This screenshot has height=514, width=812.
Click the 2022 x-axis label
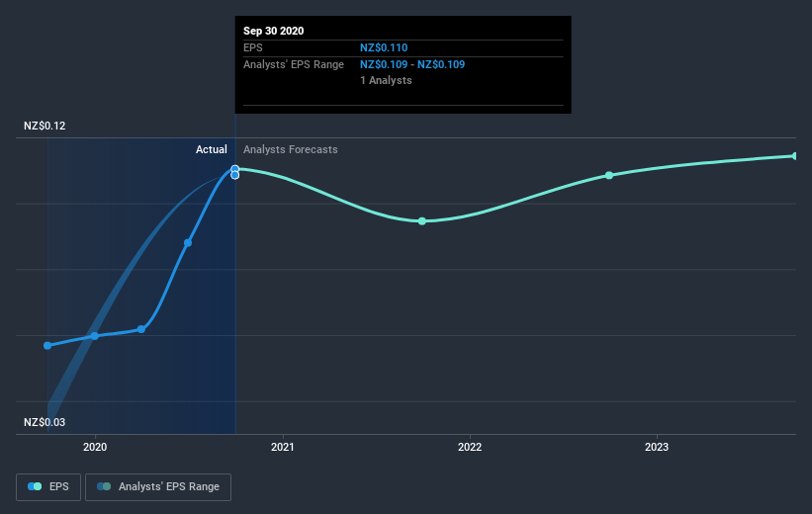point(470,447)
